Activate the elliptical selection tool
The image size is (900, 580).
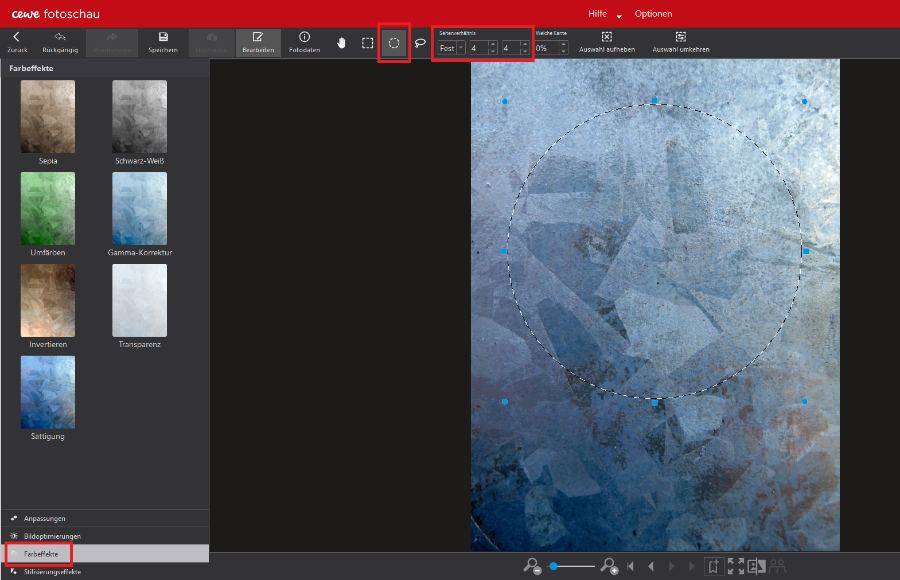pos(394,43)
